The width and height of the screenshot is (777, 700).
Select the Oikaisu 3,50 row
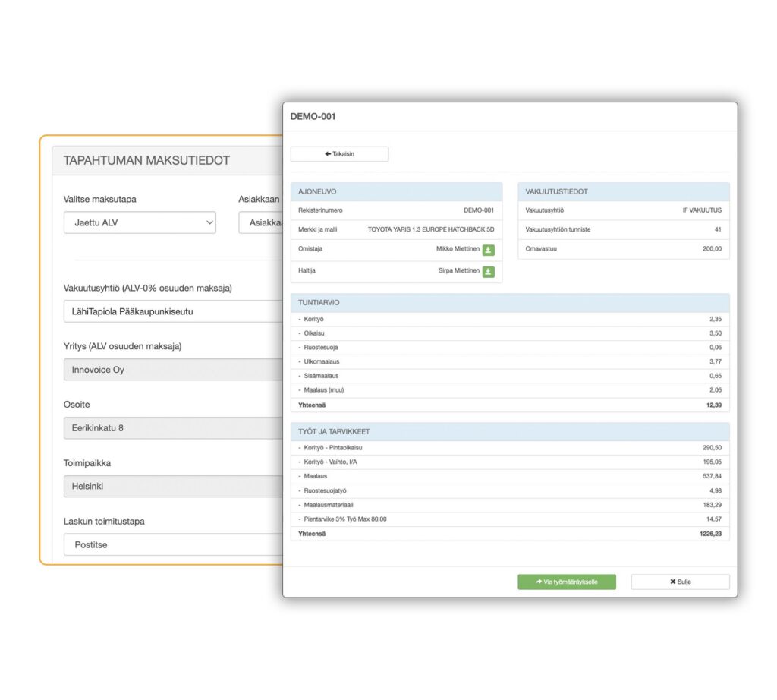pyautogui.click(x=510, y=333)
